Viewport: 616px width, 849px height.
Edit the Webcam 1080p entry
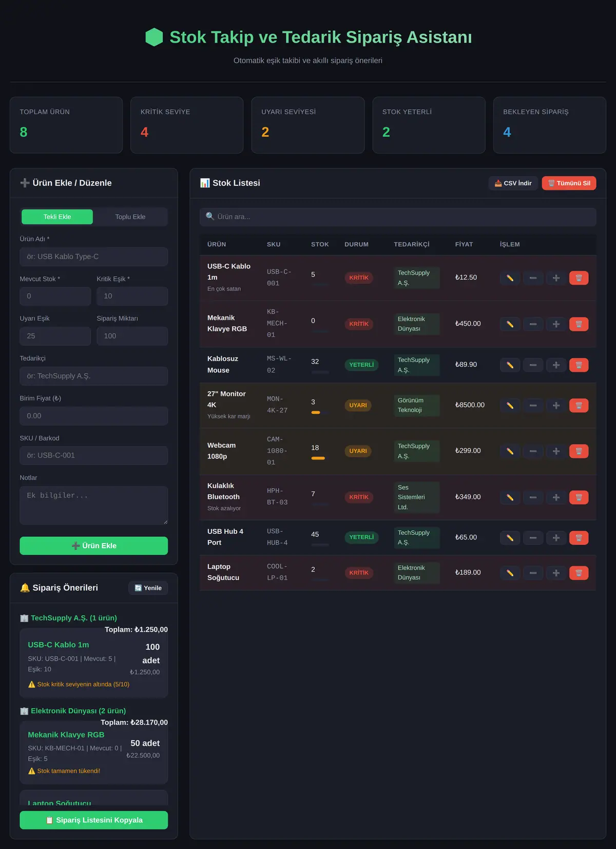510,451
